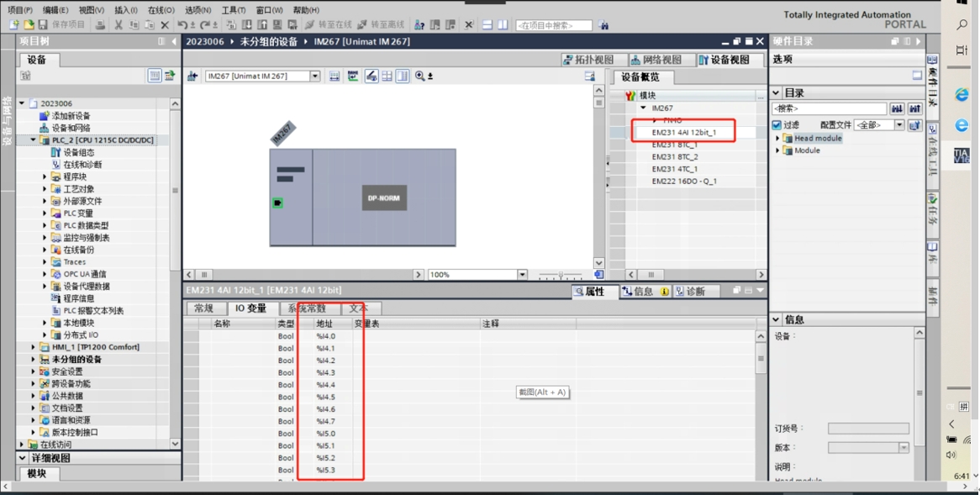Screen dimensions: 980x495
Task: Expand the Head module catalog folder
Action: 778,139
